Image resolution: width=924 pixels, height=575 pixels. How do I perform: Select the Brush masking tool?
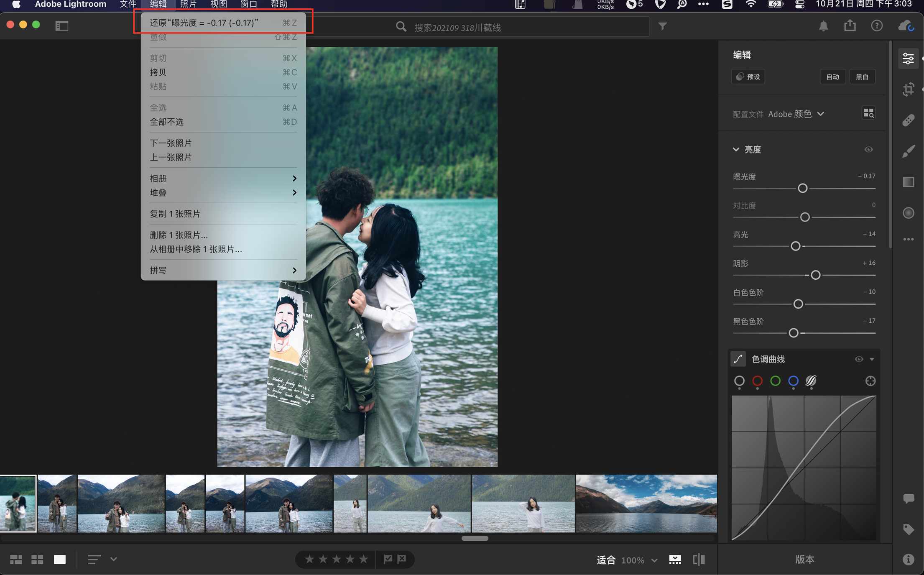point(908,151)
